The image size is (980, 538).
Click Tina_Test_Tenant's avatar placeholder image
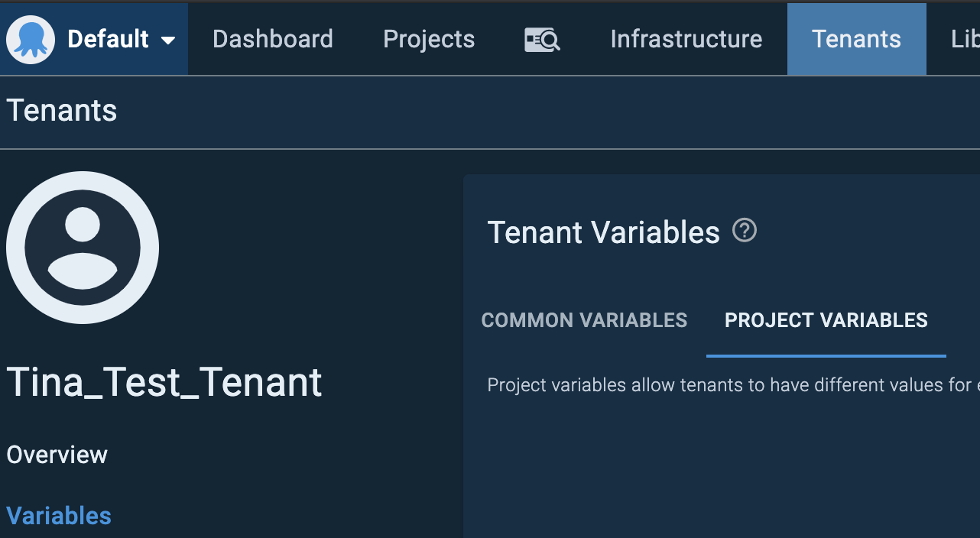coord(82,247)
